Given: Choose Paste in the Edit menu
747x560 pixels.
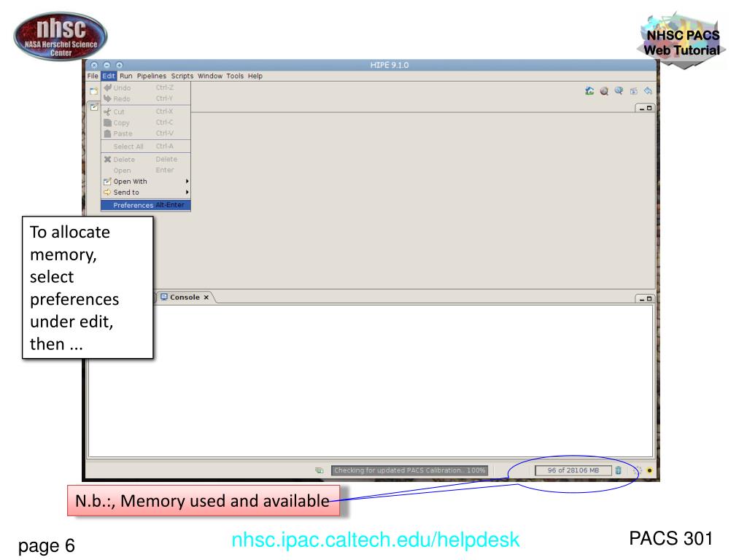Looking at the screenshot, I should tap(146, 133).
